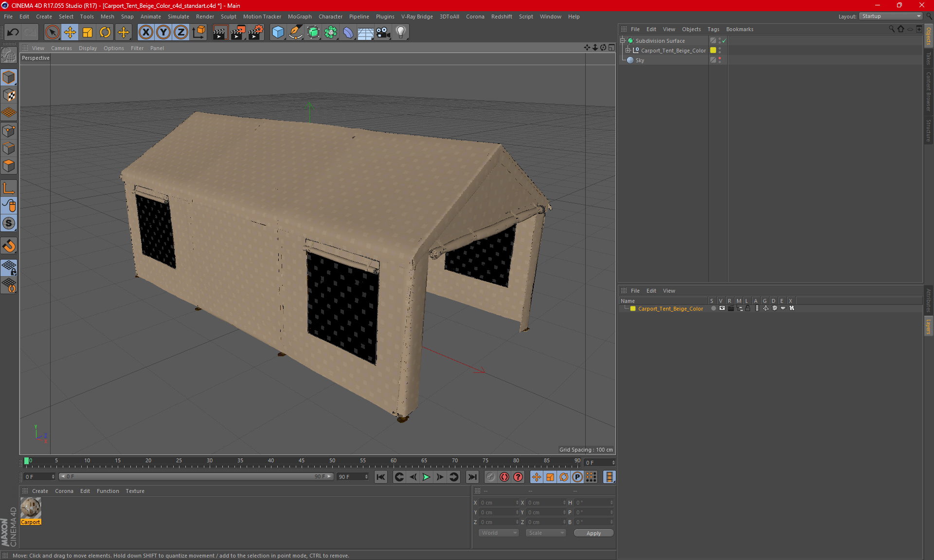Select the Sky object

[x=640, y=60]
